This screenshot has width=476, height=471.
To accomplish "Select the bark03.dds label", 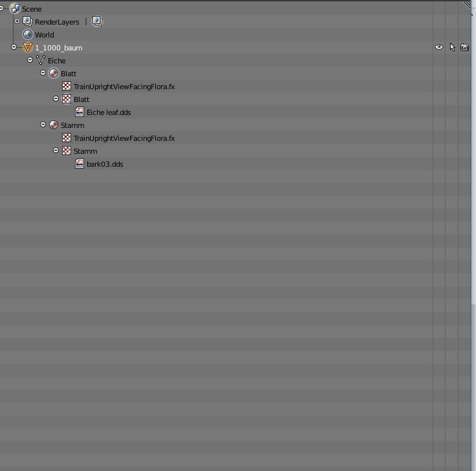I will coord(105,164).
